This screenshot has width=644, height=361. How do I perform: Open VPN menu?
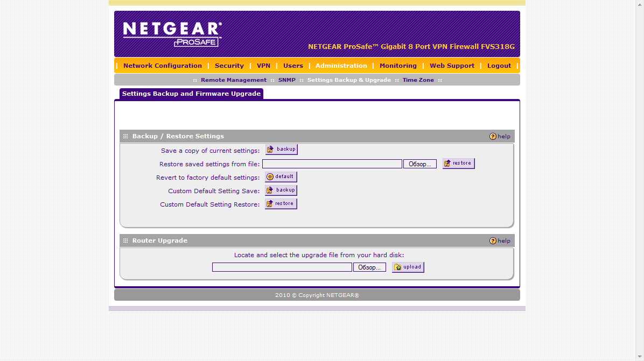pos(264,66)
